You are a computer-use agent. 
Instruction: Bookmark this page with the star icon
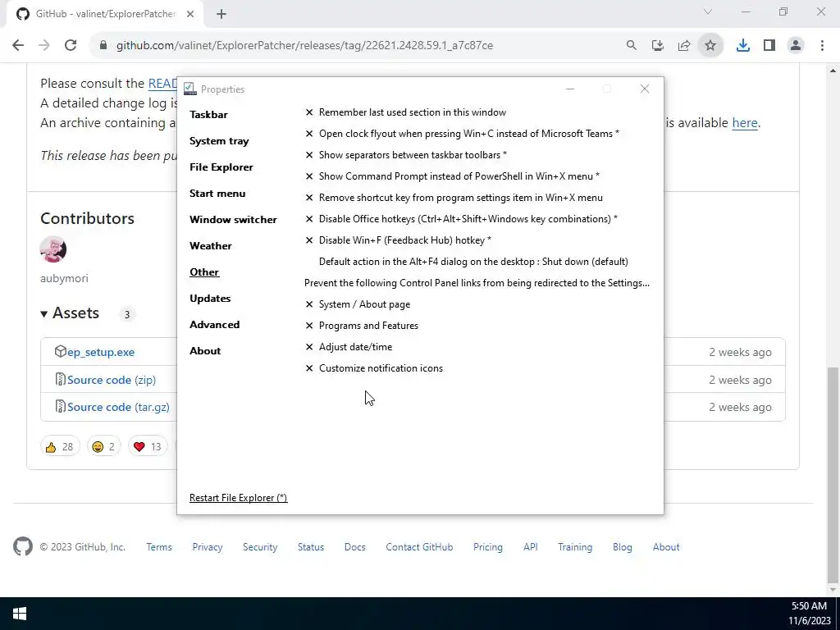pos(710,46)
